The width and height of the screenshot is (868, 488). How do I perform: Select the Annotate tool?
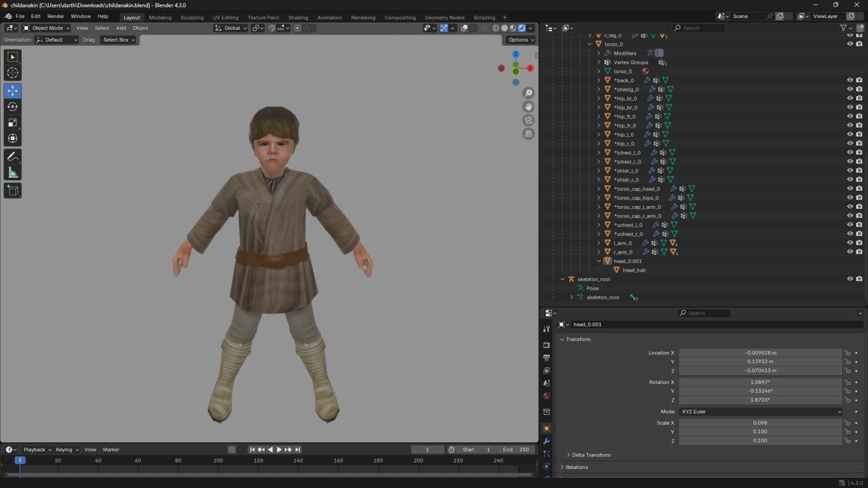click(12, 156)
